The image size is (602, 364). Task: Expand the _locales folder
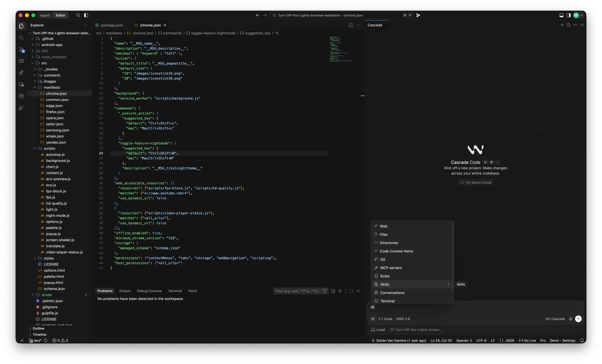point(51,69)
